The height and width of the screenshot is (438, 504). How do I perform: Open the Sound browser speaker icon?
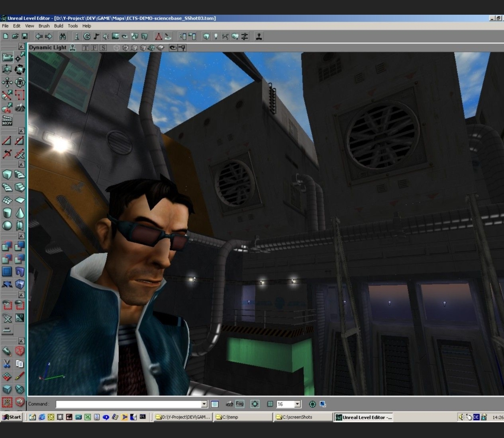[105, 36]
